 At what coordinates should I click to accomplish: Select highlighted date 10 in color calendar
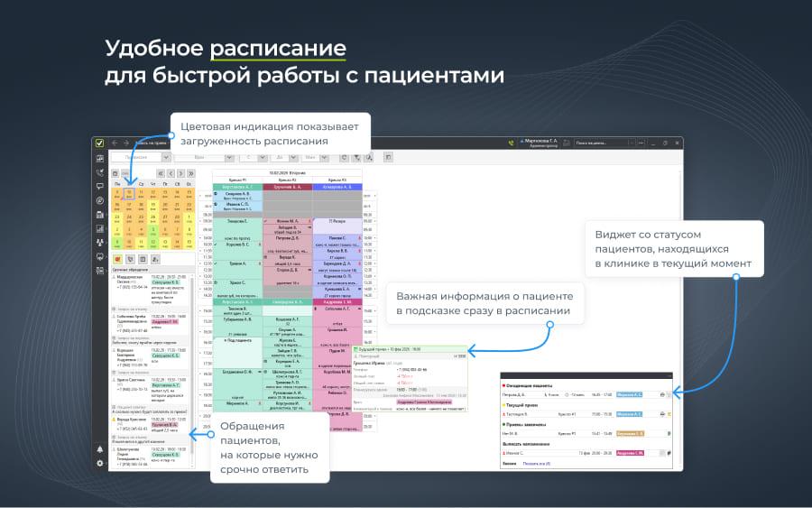(129, 192)
